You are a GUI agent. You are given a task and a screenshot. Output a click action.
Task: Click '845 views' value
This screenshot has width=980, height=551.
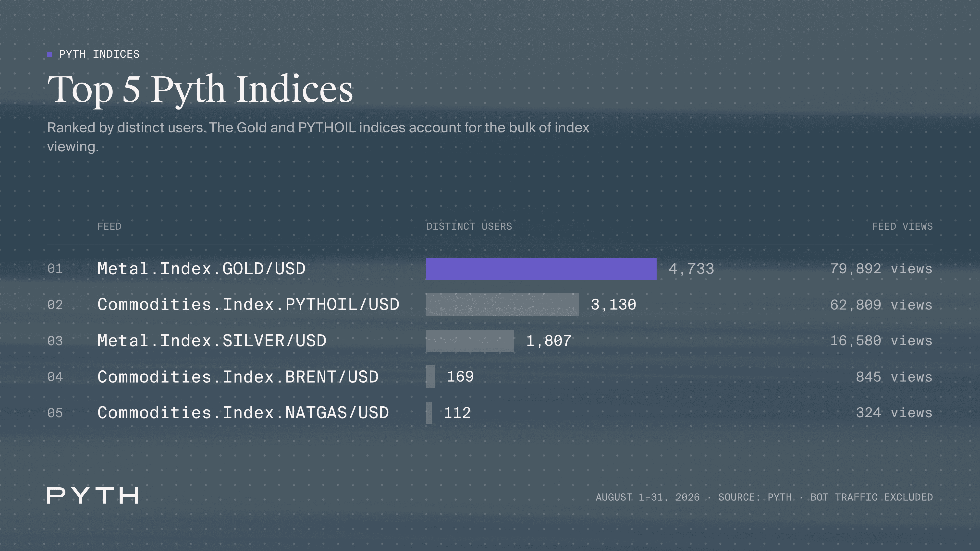[894, 377]
